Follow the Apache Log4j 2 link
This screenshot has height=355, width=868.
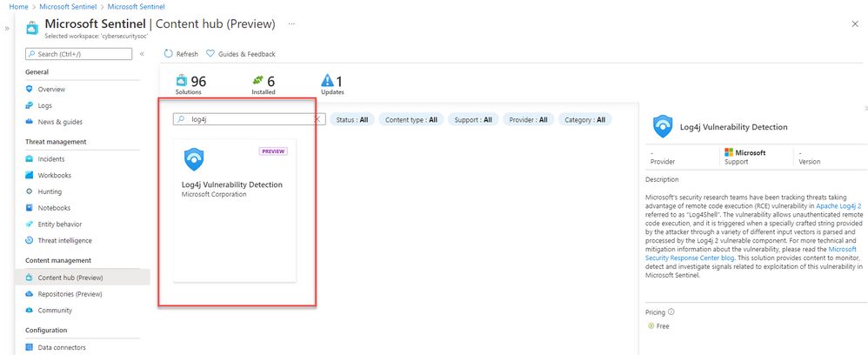tap(838, 205)
